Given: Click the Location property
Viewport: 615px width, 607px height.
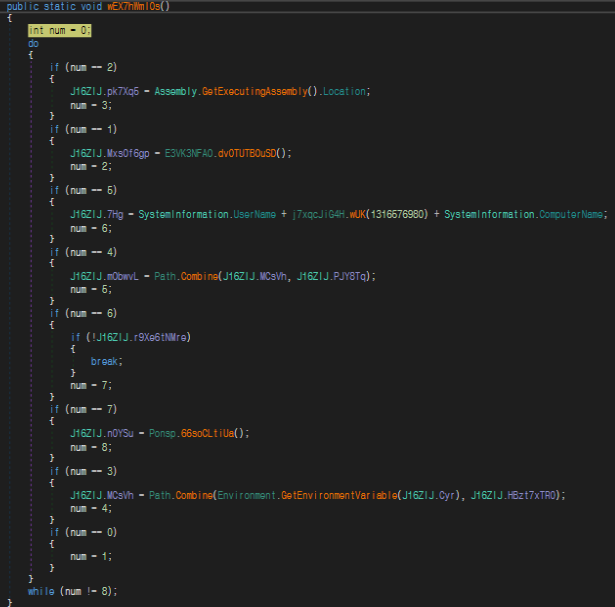Looking at the screenshot, I should click(344, 92).
